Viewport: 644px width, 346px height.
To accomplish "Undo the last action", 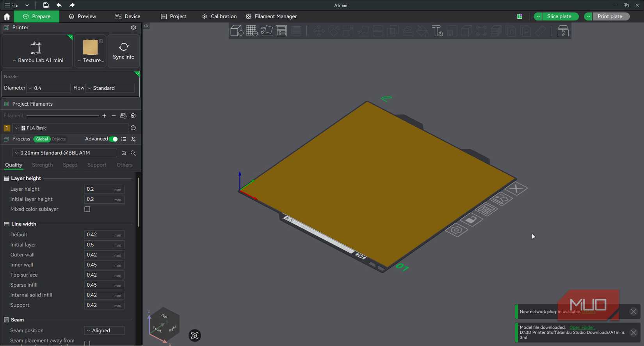I will [x=59, y=5].
